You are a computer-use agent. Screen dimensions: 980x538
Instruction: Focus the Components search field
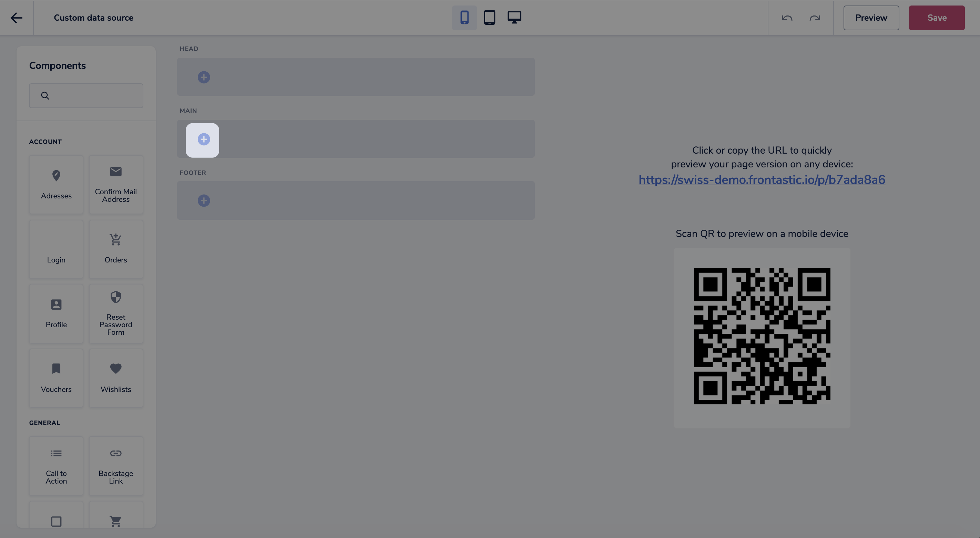(x=86, y=96)
